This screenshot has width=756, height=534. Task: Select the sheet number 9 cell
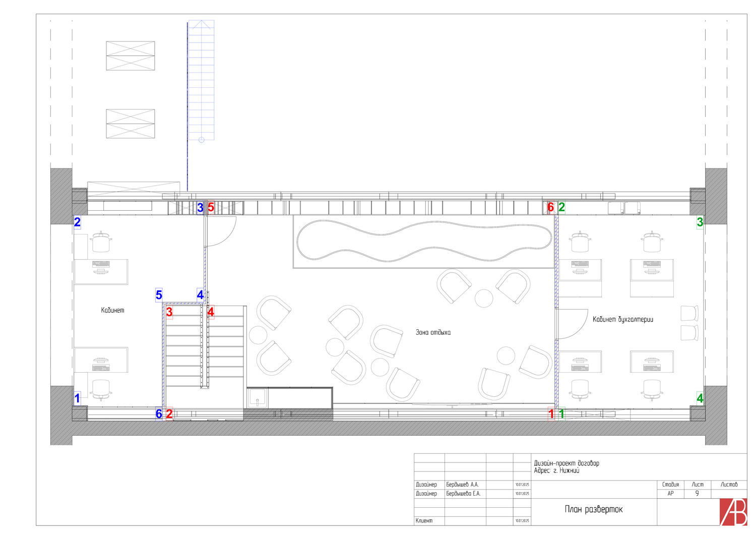click(x=697, y=494)
